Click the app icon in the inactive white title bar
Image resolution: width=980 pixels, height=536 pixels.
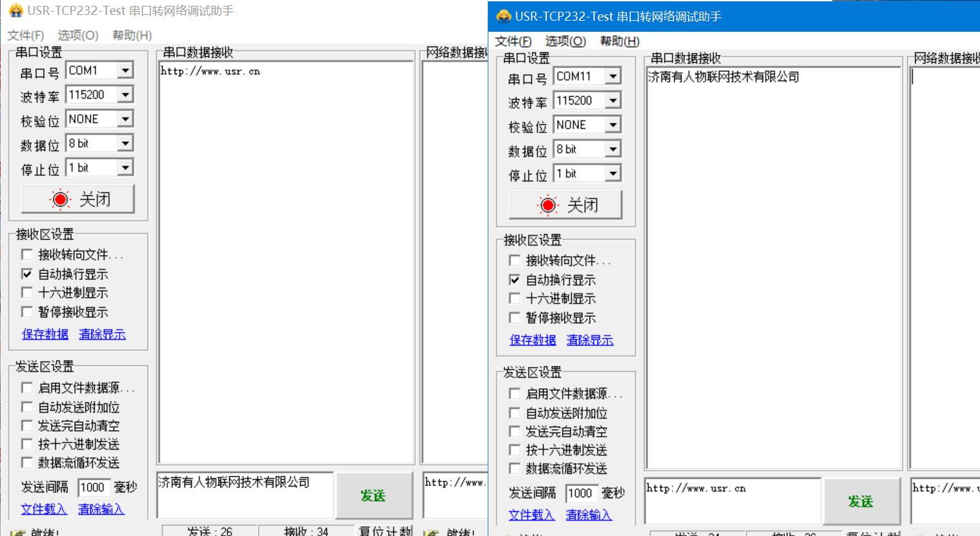coord(16,10)
